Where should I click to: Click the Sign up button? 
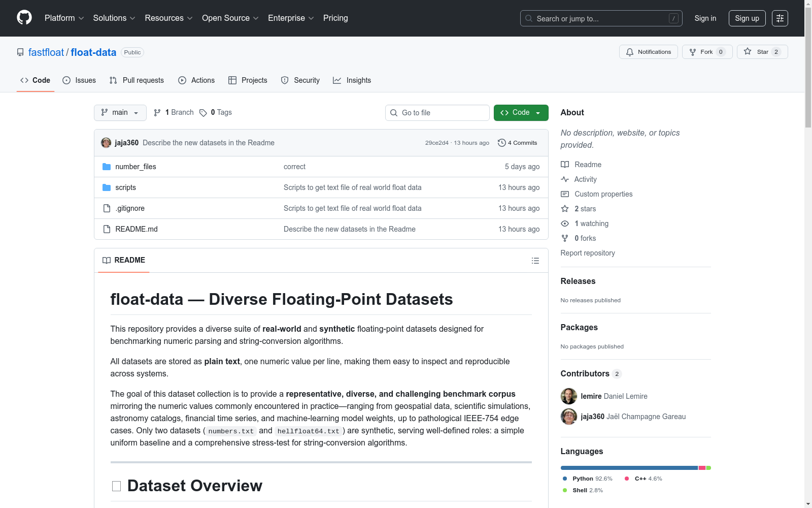tap(747, 18)
